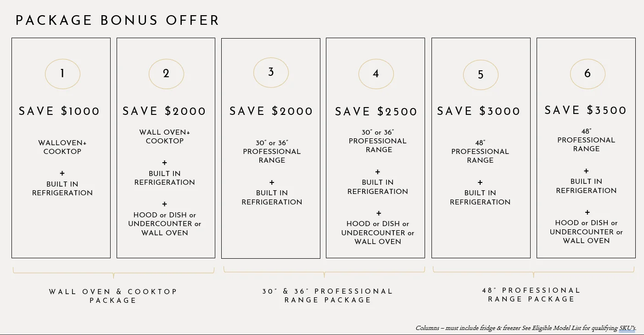
Task: Select Built In Refrigeration text in column 1
Action: click(x=62, y=188)
